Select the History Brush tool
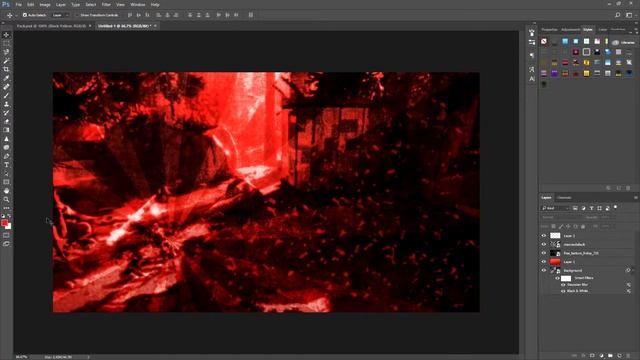The image size is (640, 360). click(x=6, y=113)
